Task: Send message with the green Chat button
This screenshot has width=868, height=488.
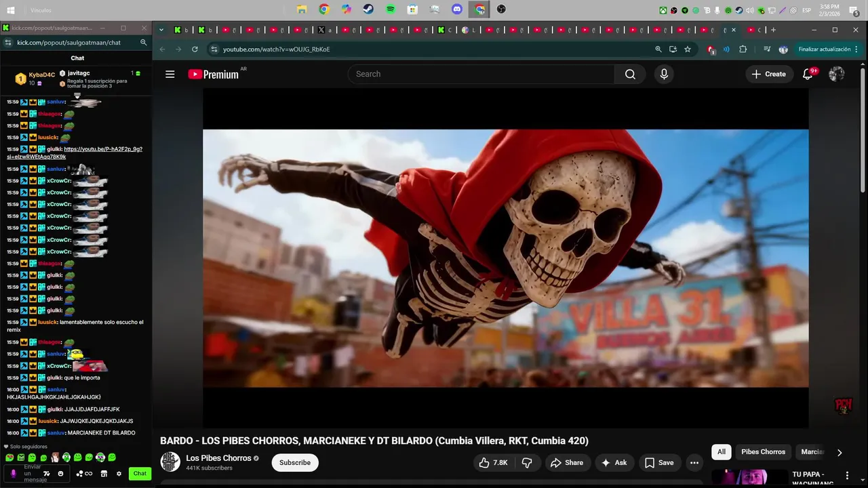Action: point(140,474)
